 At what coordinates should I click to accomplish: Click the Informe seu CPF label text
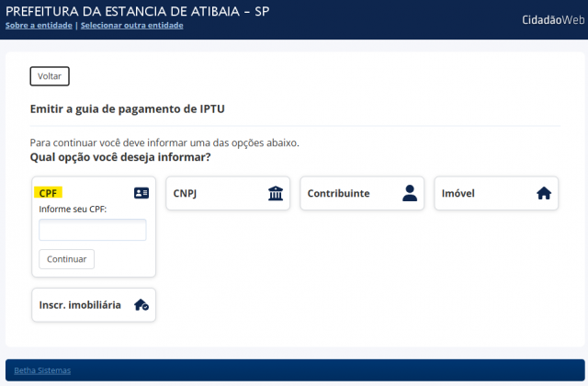[x=73, y=210]
